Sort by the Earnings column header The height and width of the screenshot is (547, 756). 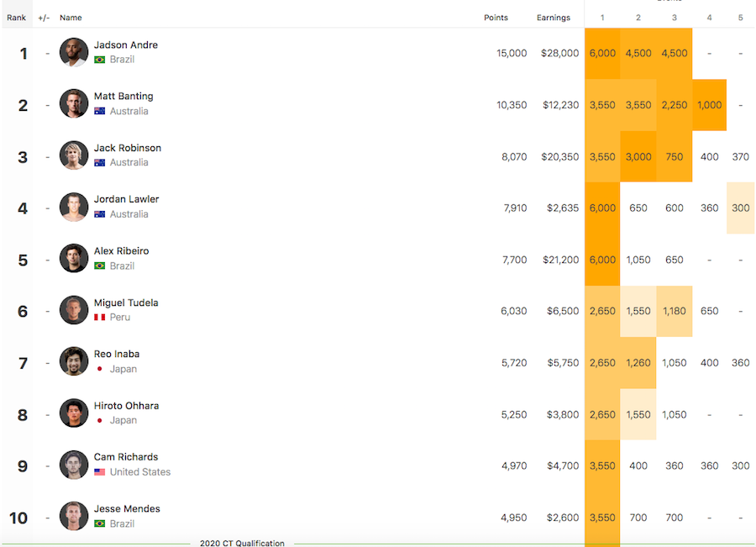[x=554, y=18]
